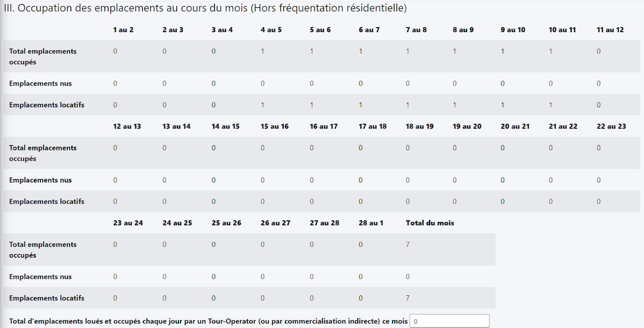Image resolution: width=644 pixels, height=328 pixels.
Task: Click the '4 au 5' column header
Action: [x=271, y=30]
